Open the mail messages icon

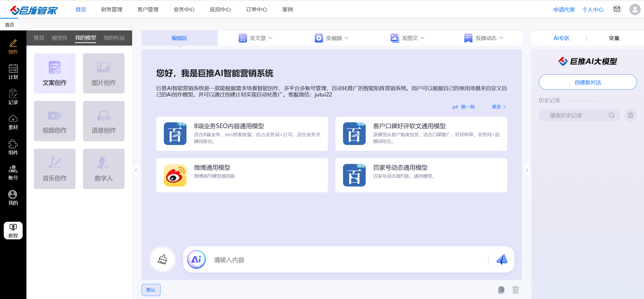(x=617, y=9)
